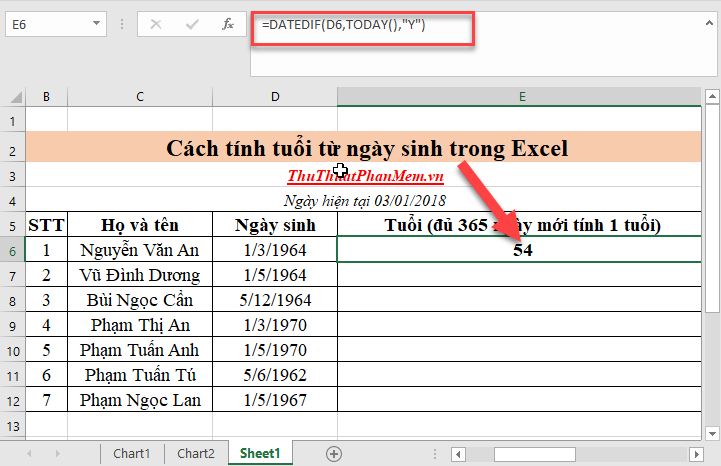Select row 13 header

coord(12,426)
